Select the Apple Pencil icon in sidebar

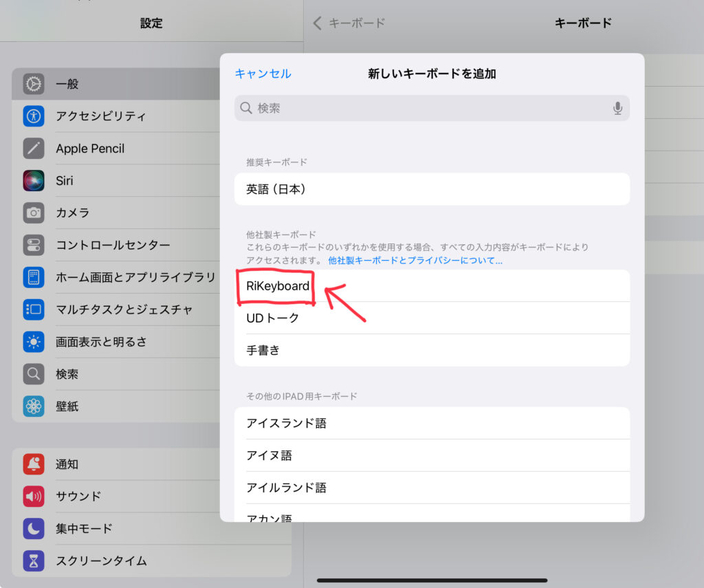(33, 149)
